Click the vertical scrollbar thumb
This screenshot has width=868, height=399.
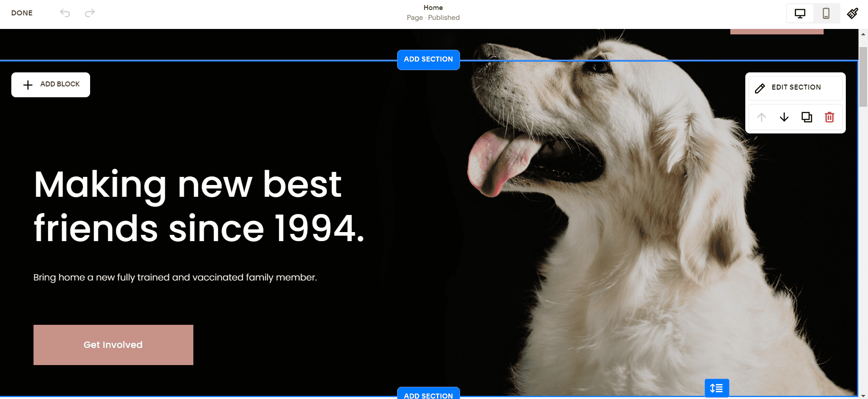(863, 77)
